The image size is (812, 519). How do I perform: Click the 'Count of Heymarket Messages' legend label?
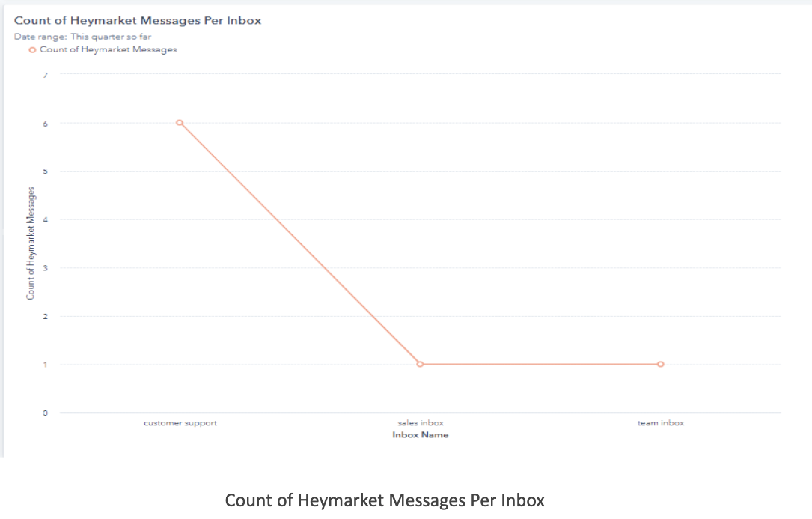109,49
